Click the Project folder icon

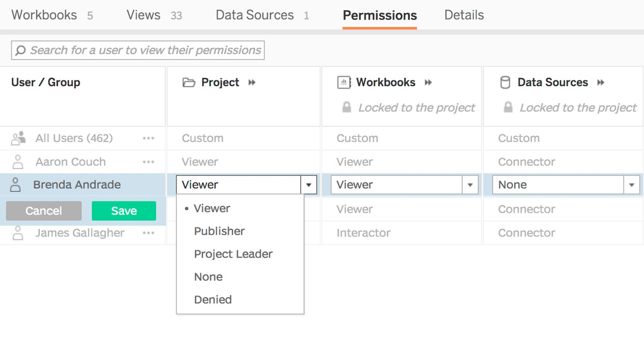pos(189,82)
